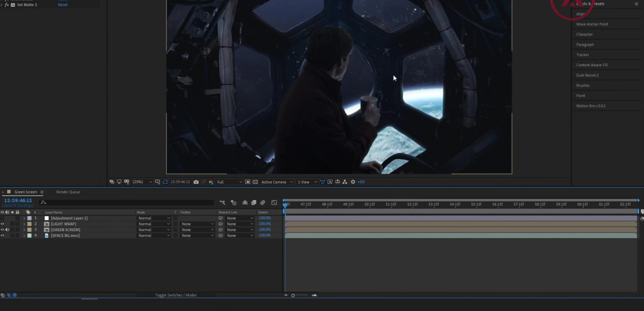The image size is (644, 311).
Task: Hide the LIGHT WRAP layer
Action: [x=2, y=224]
